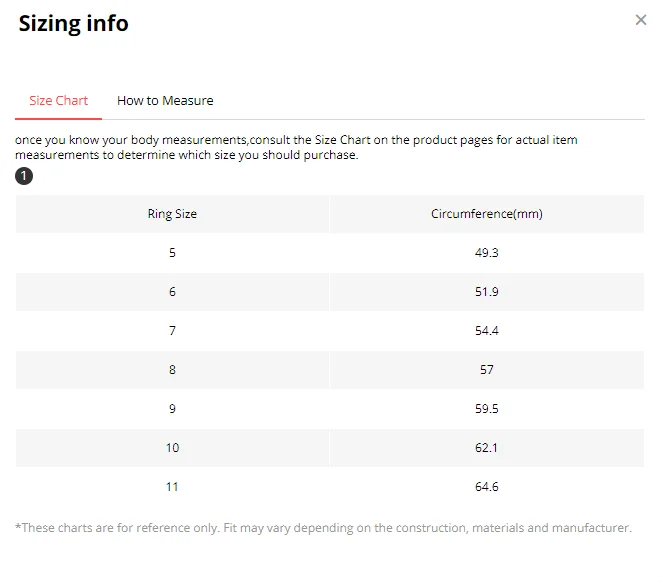This screenshot has height=582, width=661.
Task: Select ring size 6 row
Action: (x=172, y=292)
